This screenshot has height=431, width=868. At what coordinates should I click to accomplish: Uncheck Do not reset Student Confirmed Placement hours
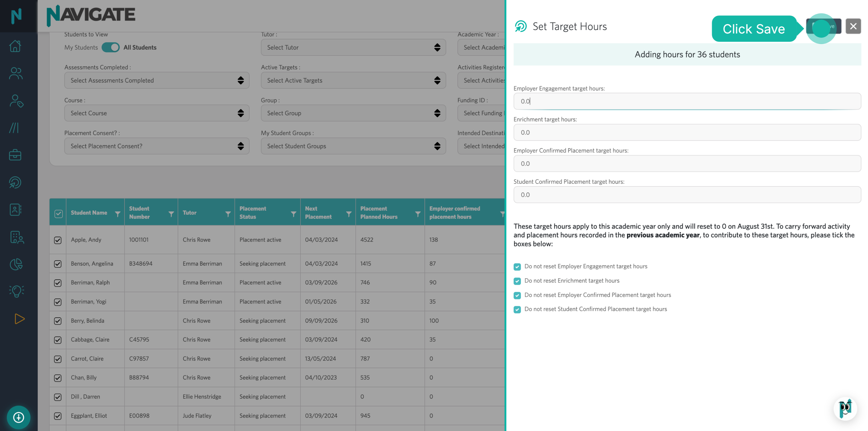point(517,310)
